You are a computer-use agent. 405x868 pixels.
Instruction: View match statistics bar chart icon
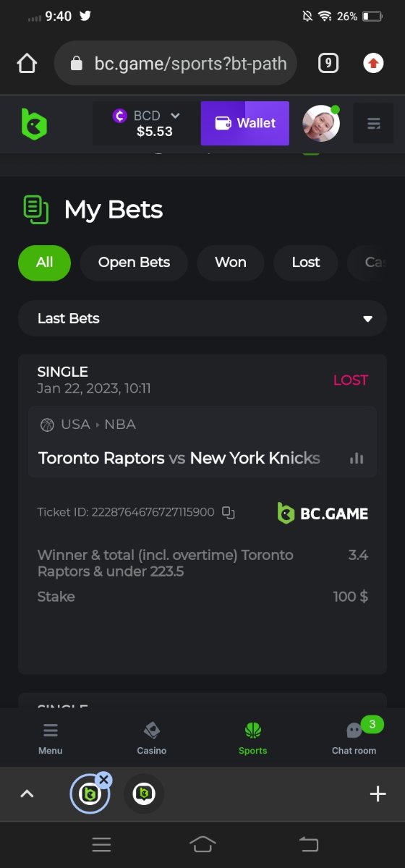pos(357,458)
